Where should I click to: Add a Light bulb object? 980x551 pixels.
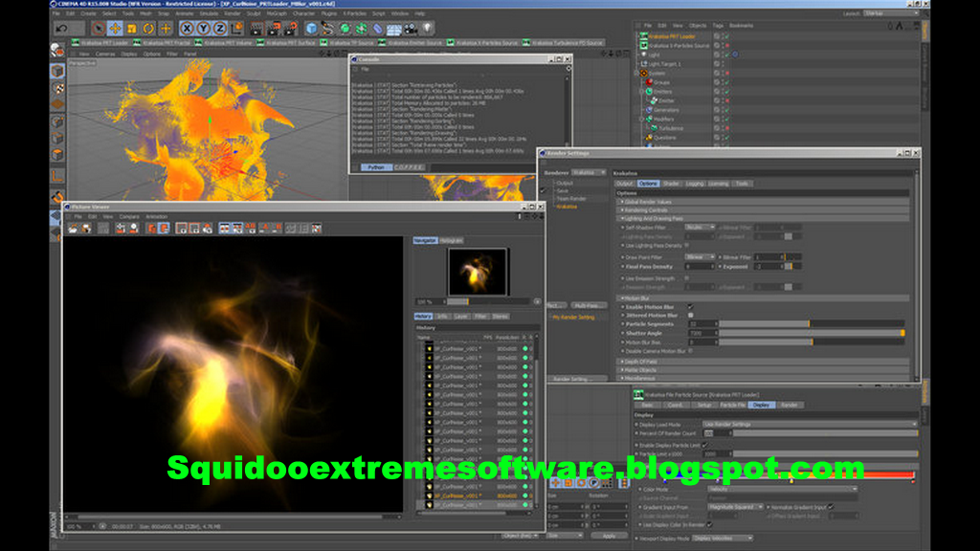(x=428, y=28)
